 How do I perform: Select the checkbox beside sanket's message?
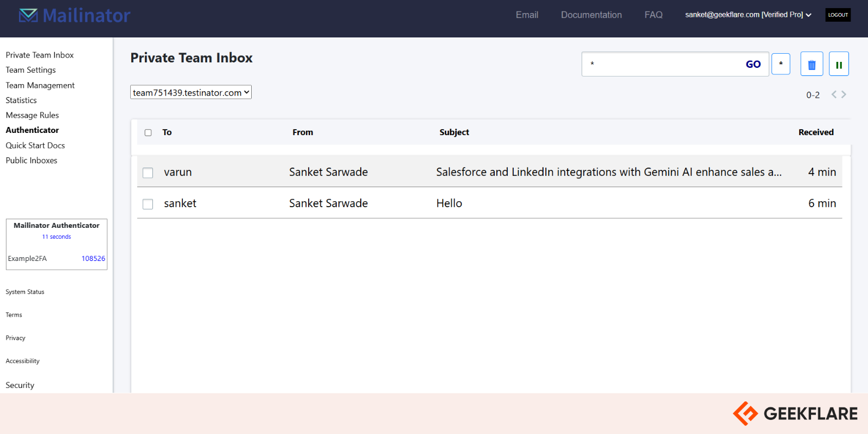click(x=148, y=204)
